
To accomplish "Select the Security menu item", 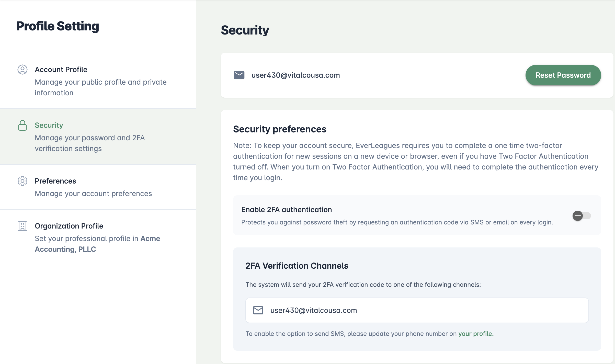I will point(49,125).
